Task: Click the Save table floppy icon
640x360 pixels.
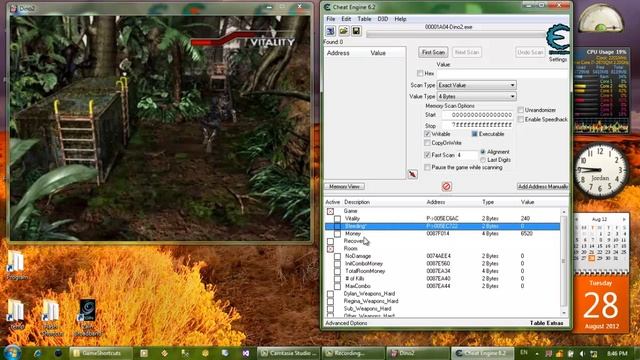Action: [x=356, y=31]
